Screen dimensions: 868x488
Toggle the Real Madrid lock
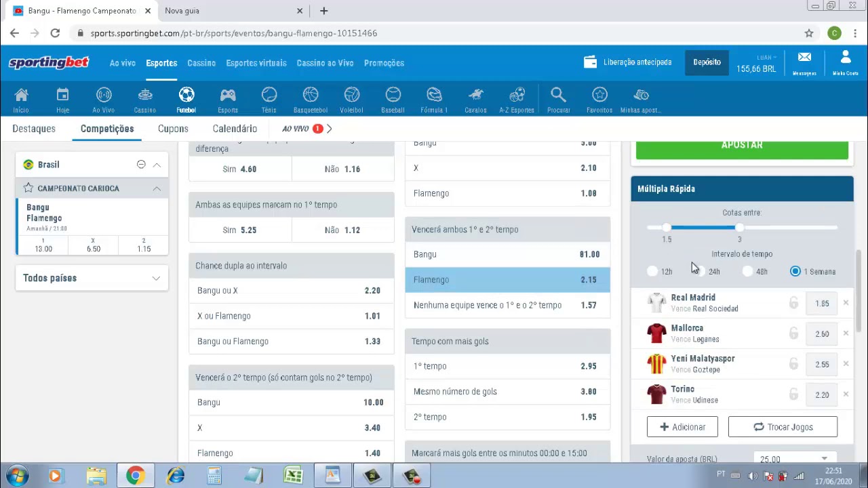(793, 303)
